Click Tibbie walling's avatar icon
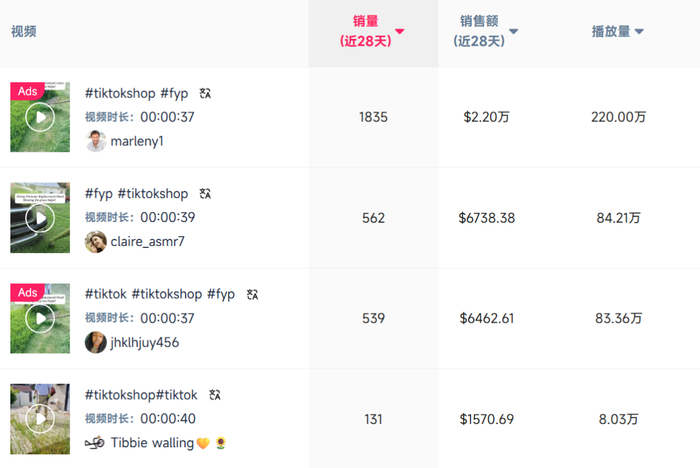 tap(95, 443)
